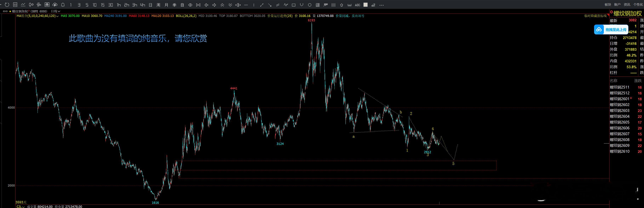Toggle temporary hide indicator lines
Image resolution: width=644 pixels, height=208 pixels.
pyautogui.click(x=595, y=16)
